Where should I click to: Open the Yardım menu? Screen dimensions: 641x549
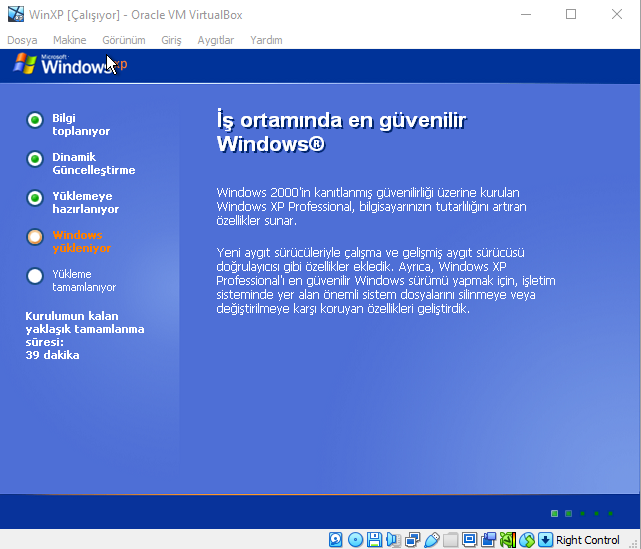[x=266, y=40]
